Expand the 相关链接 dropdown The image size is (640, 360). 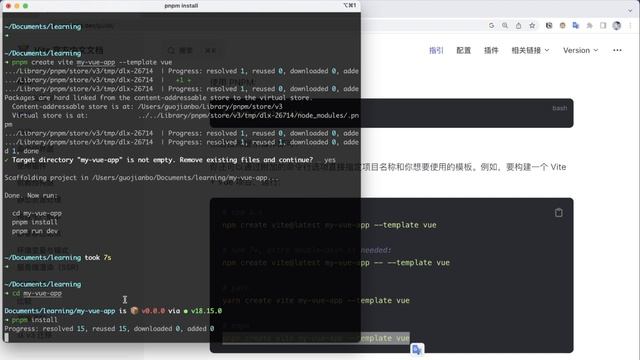coord(530,50)
